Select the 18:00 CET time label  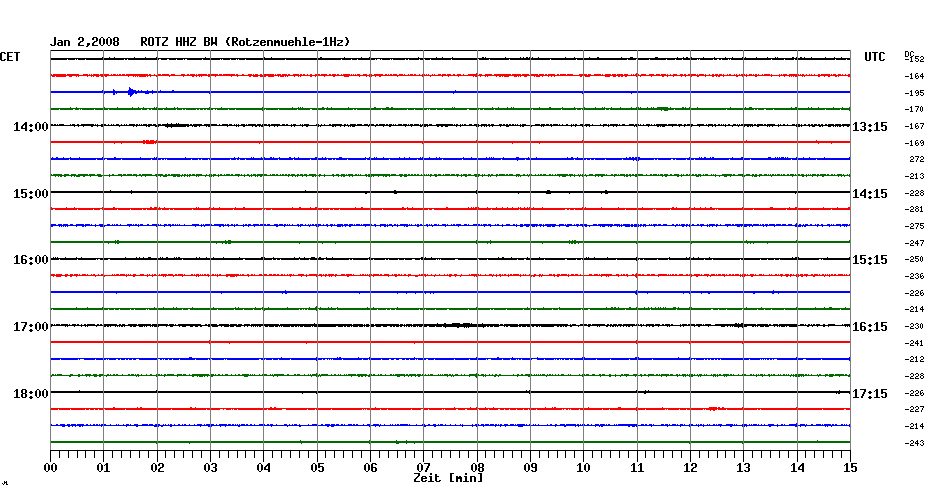tap(31, 394)
